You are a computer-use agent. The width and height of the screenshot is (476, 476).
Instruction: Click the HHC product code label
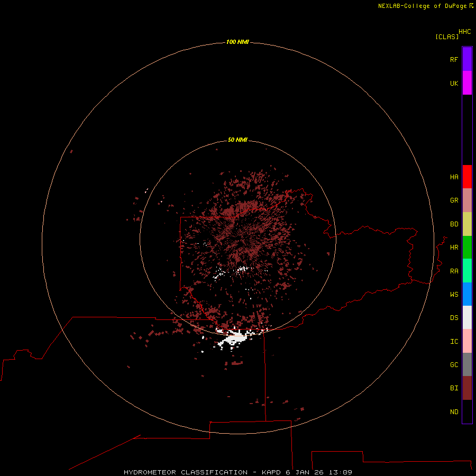(x=464, y=32)
